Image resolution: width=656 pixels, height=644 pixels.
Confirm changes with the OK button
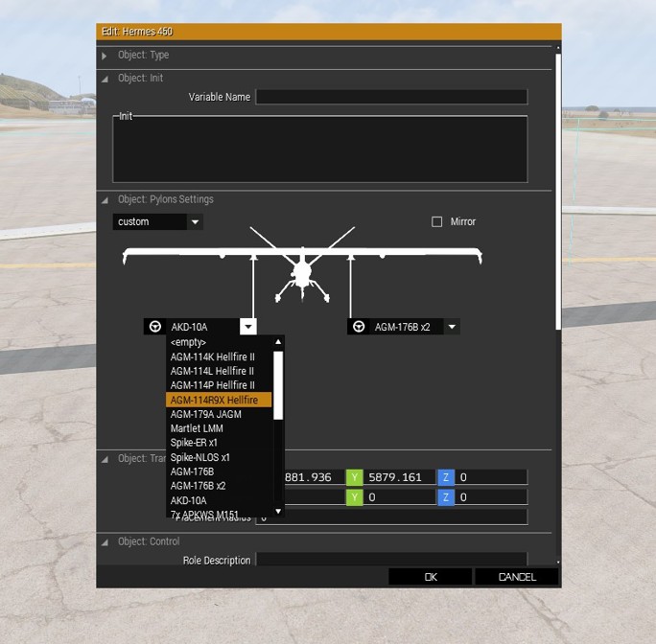430,577
